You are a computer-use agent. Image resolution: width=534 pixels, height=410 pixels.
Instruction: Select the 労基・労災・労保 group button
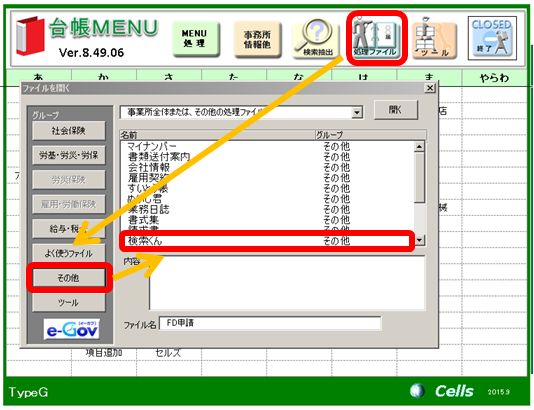click(x=68, y=155)
